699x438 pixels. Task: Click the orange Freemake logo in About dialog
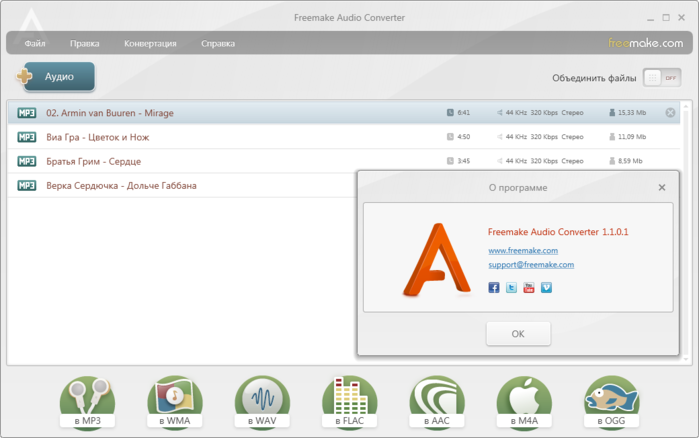436,260
